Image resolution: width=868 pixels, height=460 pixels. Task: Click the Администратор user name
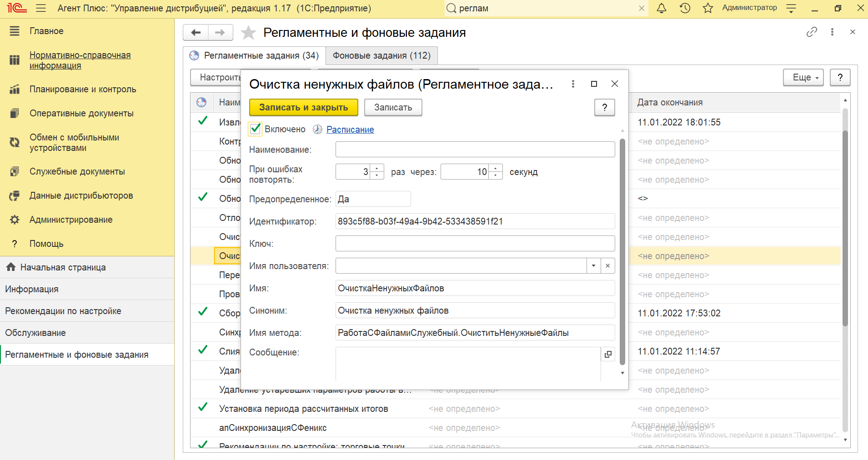tap(749, 8)
